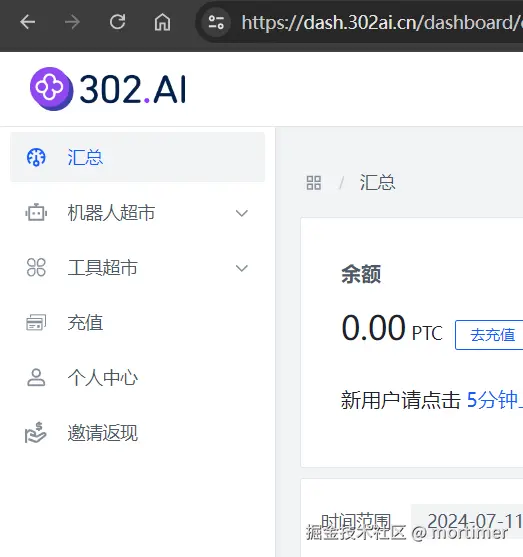Open the 汇总 sidebar menu item
This screenshot has width=523, height=557.
138,157
